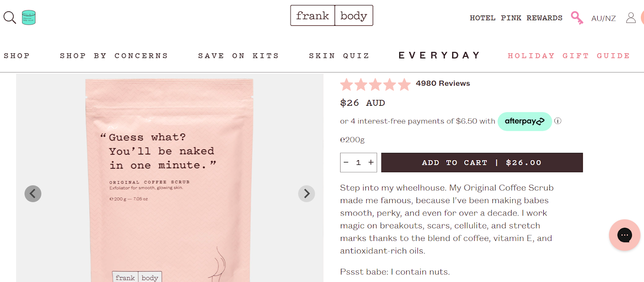Open rewards via the pink key icon
Image resolution: width=644 pixels, height=282 pixels.
pos(577,17)
